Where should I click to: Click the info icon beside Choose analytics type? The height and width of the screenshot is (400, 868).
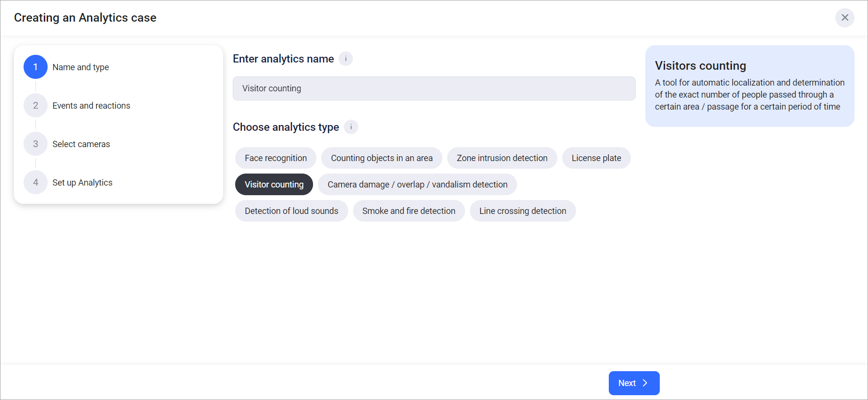click(351, 127)
